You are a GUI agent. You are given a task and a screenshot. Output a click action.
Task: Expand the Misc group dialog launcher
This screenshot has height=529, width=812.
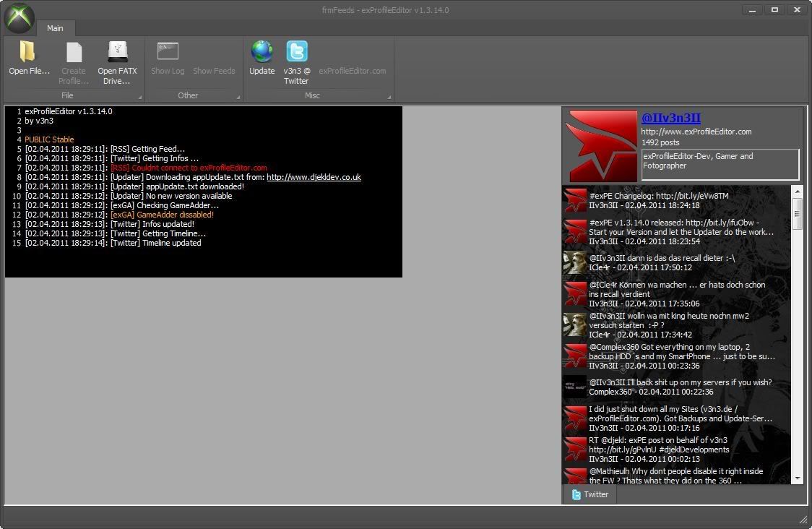click(x=389, y=97)
